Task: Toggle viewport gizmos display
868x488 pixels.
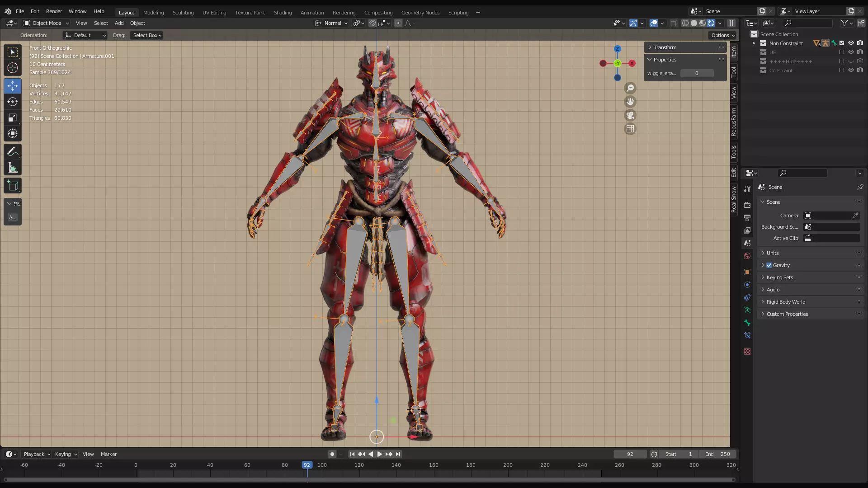Action: pos(633,23)
